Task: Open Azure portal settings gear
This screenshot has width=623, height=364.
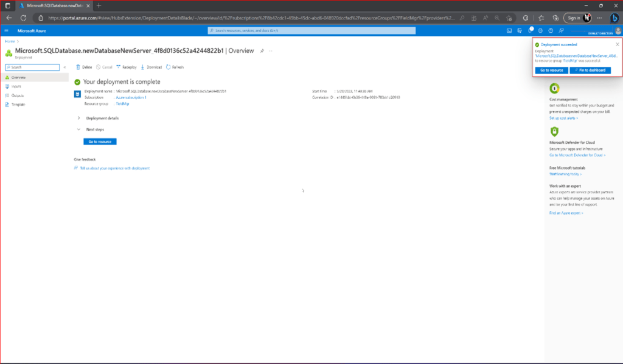Action: coord(540,30)
